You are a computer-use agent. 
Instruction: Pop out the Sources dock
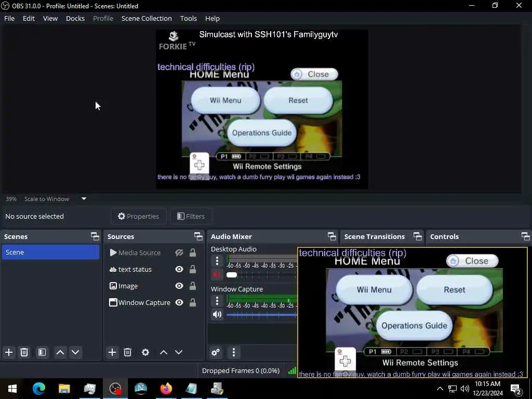(x=198, y=236)
